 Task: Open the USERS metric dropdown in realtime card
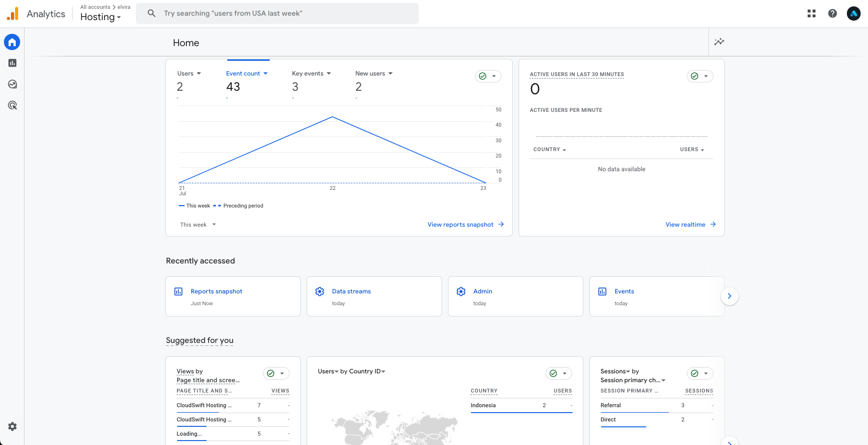tap(692, 150)
